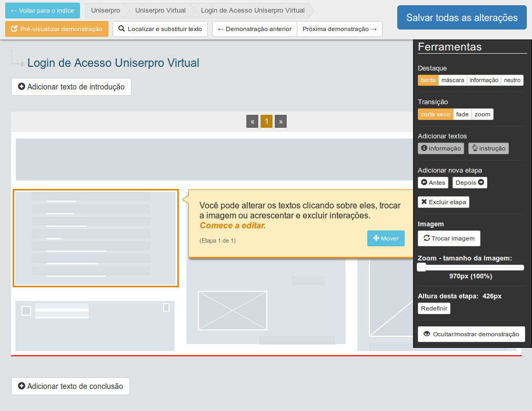Open Uniserpro Virtual breadcrumb
The width and height of the screenshot is (532, 411).
(160, 11)
